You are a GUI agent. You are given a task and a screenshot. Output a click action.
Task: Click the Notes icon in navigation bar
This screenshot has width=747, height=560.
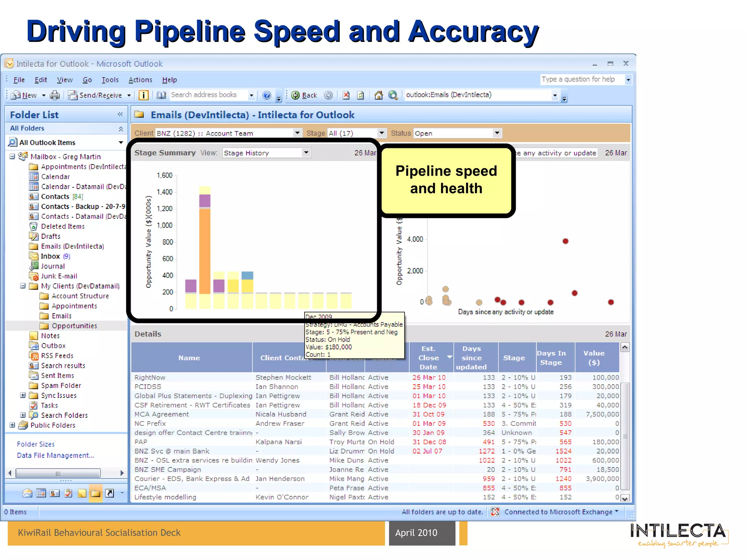click(82, 493)
